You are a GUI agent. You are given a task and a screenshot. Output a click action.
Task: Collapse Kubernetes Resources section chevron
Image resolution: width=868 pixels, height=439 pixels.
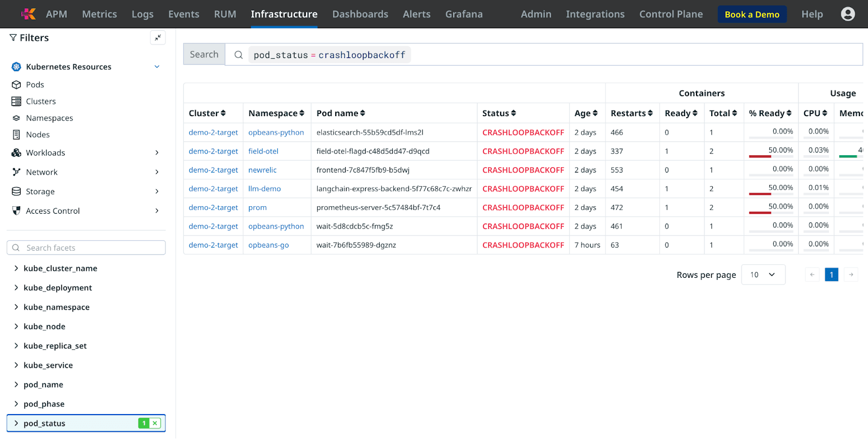157,67
